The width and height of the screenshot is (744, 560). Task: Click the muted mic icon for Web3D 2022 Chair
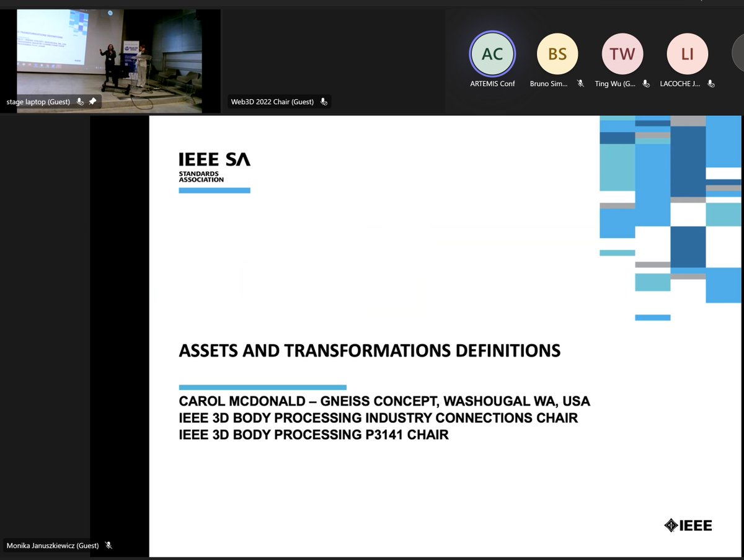coord(324,102)
